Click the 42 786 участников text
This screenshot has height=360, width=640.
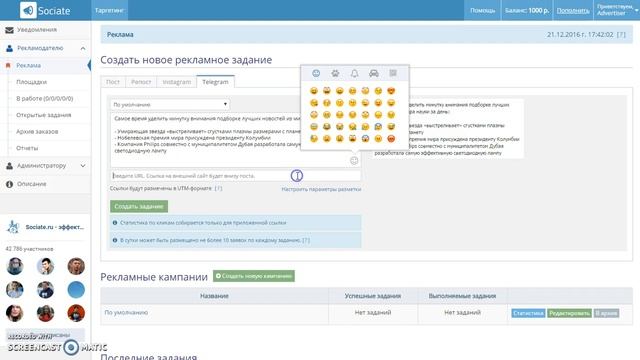29,249
